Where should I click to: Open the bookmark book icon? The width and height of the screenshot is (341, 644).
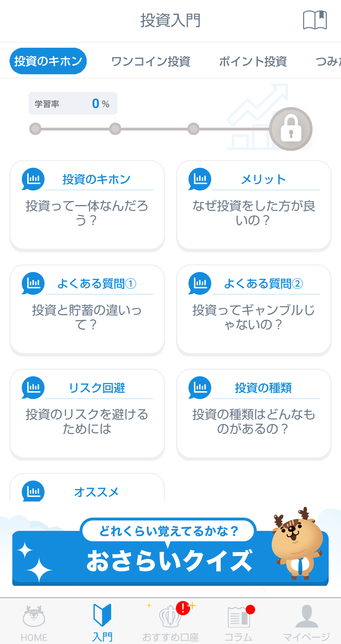pos(314,20)
